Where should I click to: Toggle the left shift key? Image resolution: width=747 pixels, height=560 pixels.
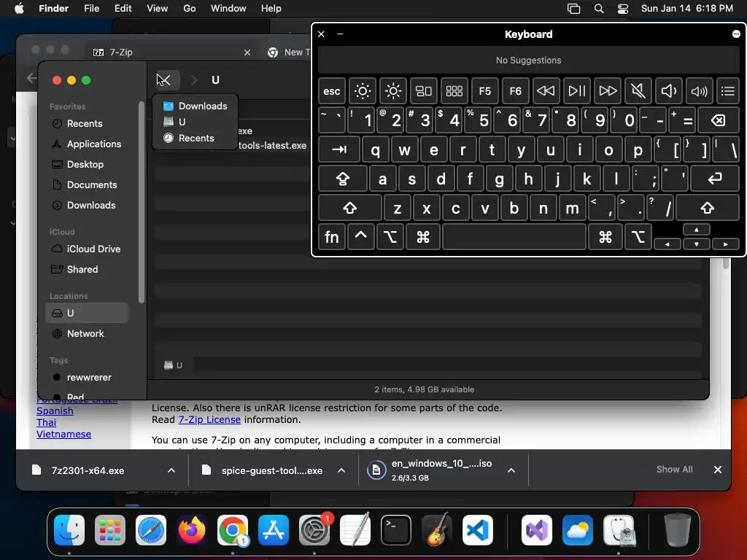(349, 208)
